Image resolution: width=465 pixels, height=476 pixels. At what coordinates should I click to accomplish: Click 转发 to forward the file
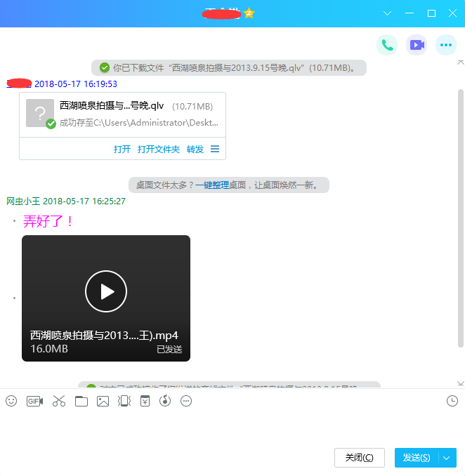tap(195, 149)
